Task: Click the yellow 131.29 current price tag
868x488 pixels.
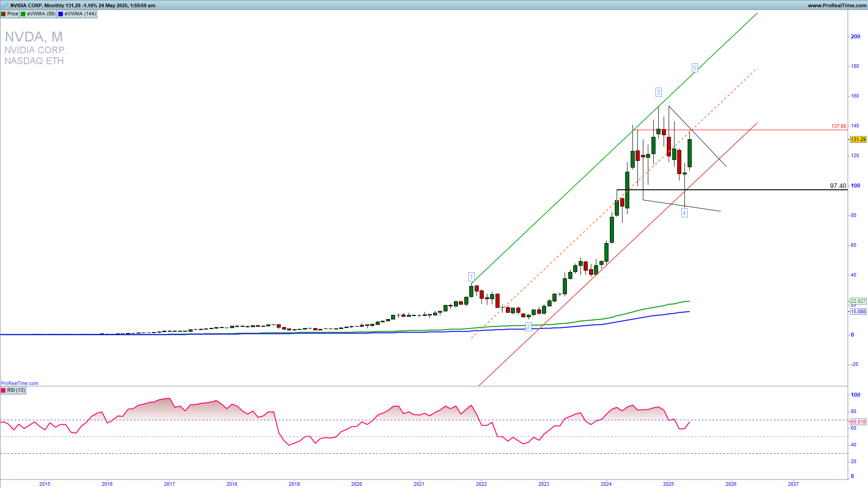Action: click(x=858, y=140)
